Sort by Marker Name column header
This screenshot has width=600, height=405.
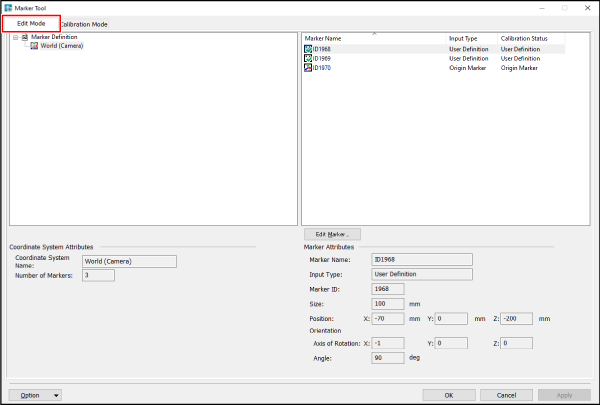tap(374, 39)
